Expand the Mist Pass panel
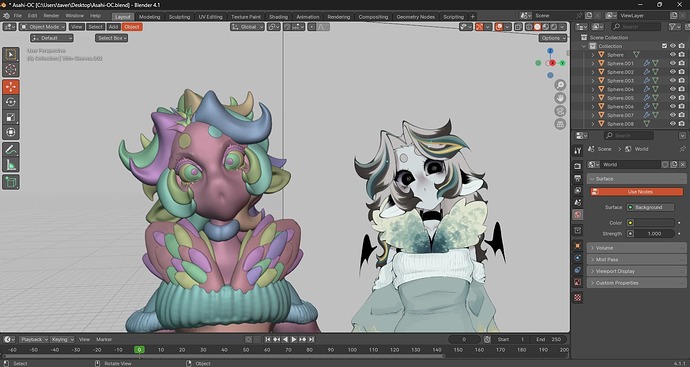This screenshot has width=690, height=367. (636, 260)
